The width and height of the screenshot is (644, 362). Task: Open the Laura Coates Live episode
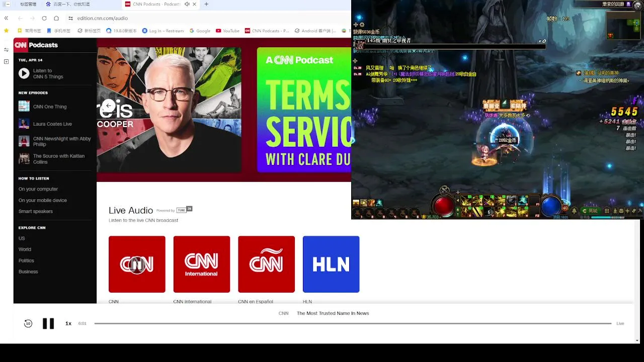click(45, 124)
